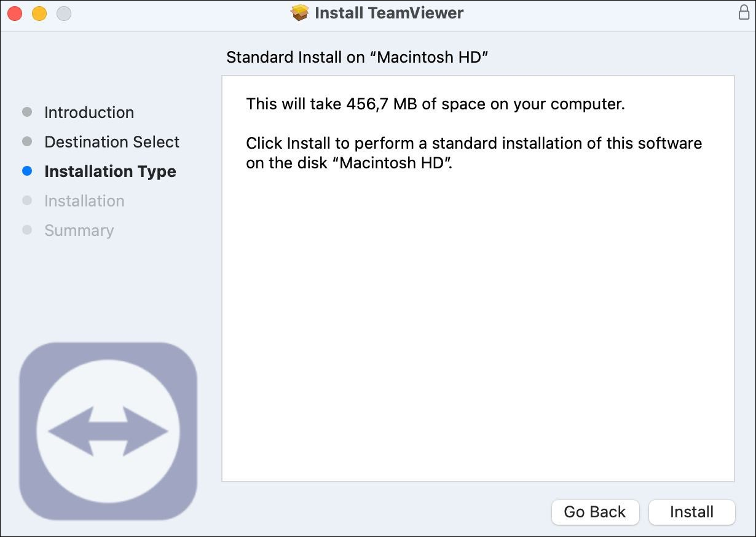Viewport: 756px width, 537px height.
Task: Click the Installation Type sidebar entry
Action: coord(110,171)
